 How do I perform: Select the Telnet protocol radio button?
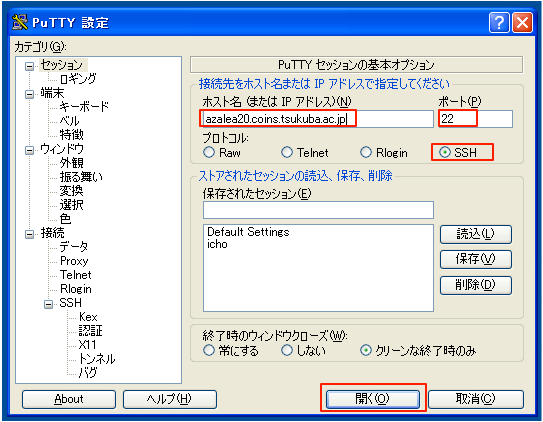287,152
